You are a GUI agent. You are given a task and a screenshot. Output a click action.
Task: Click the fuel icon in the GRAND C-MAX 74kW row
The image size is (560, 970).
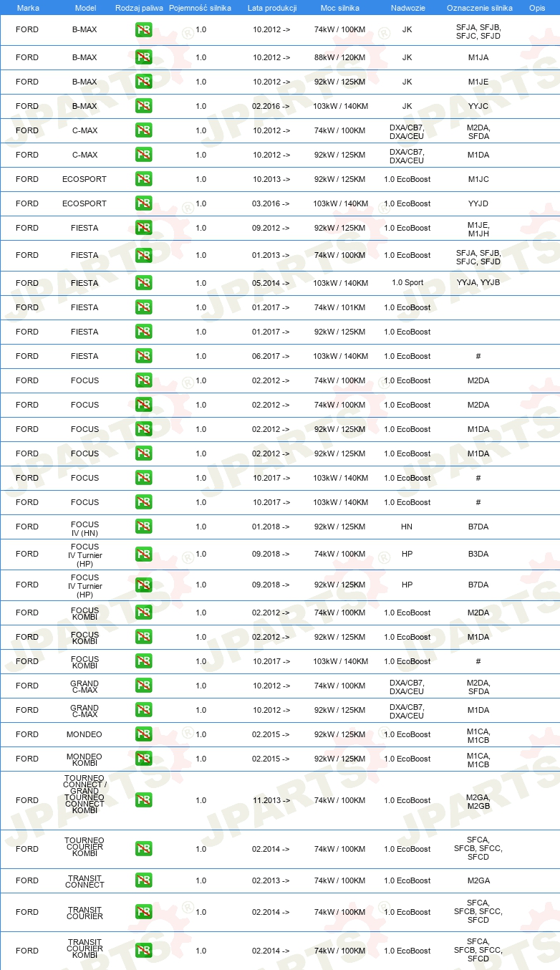(144, 686)
